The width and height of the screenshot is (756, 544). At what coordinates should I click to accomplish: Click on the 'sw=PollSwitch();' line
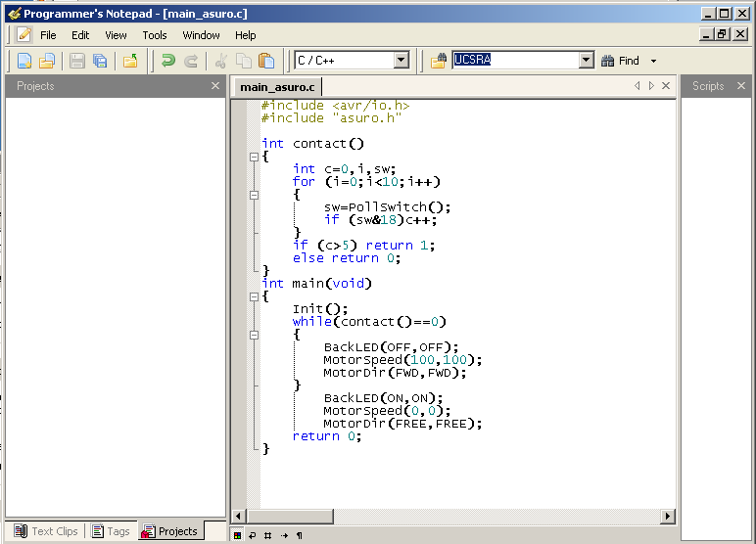(387, 207)
